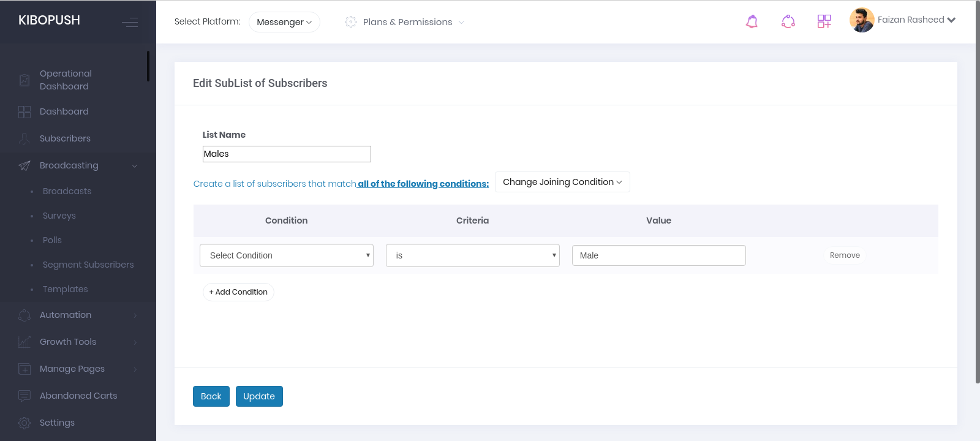Open Templates in the sidebar

(x=65, y=289)
